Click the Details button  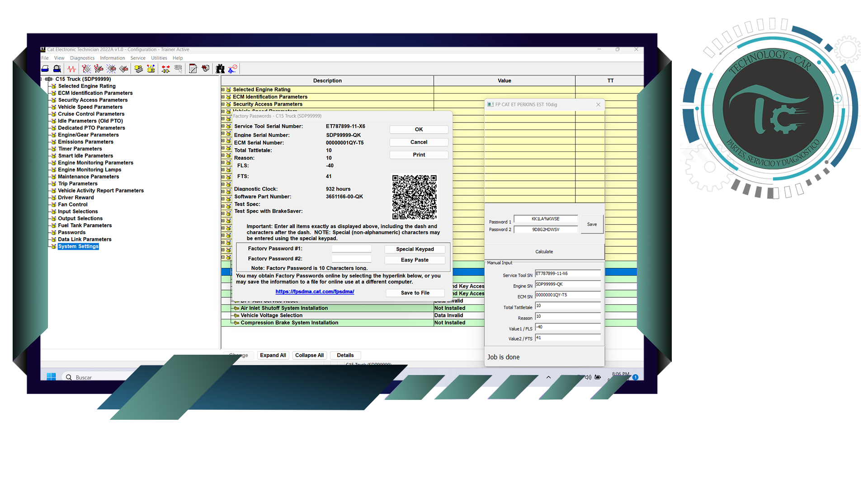(345, 355)
